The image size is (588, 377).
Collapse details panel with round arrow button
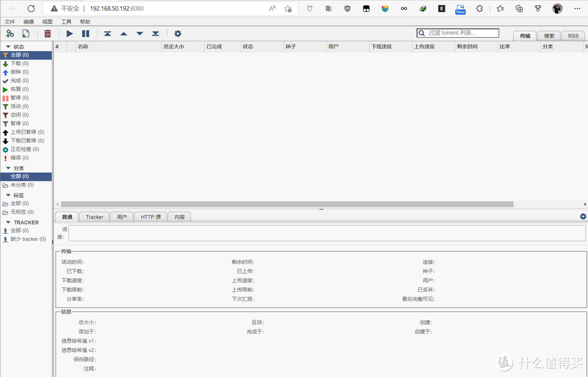click(x=583, y=216)
